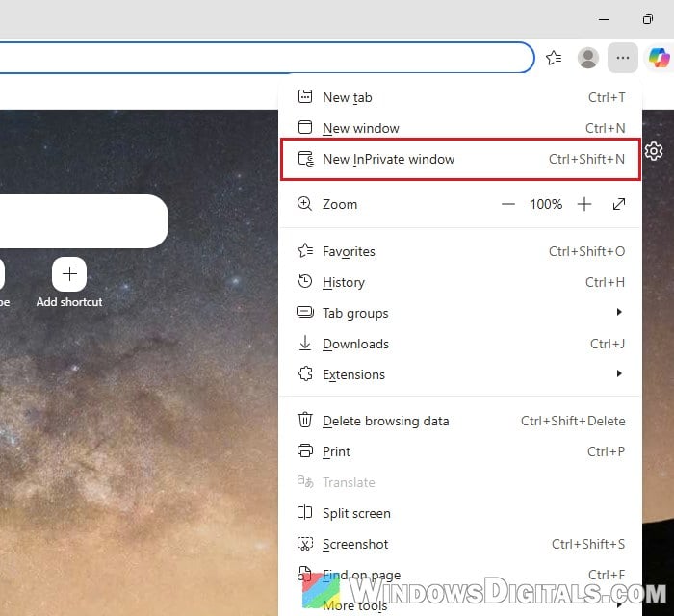Screen dimensions: 674x616
Task: Click the Screenshot scissors icon
Action: click(x=305, y=544)
